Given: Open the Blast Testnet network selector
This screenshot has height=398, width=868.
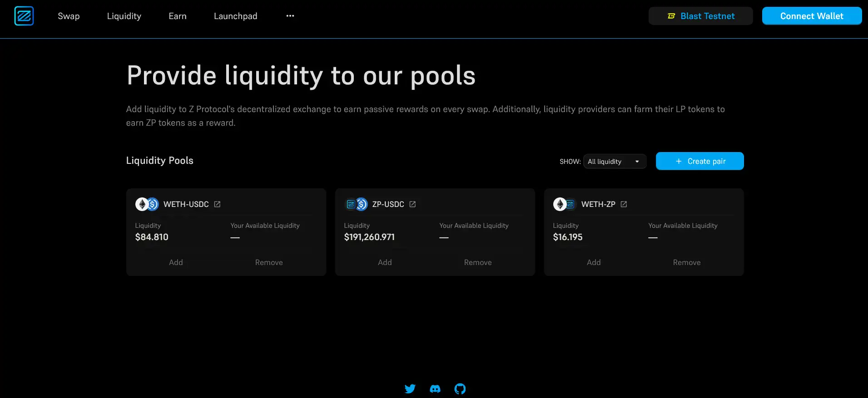Looking at the screenshot, I should [x=700, y=16].
